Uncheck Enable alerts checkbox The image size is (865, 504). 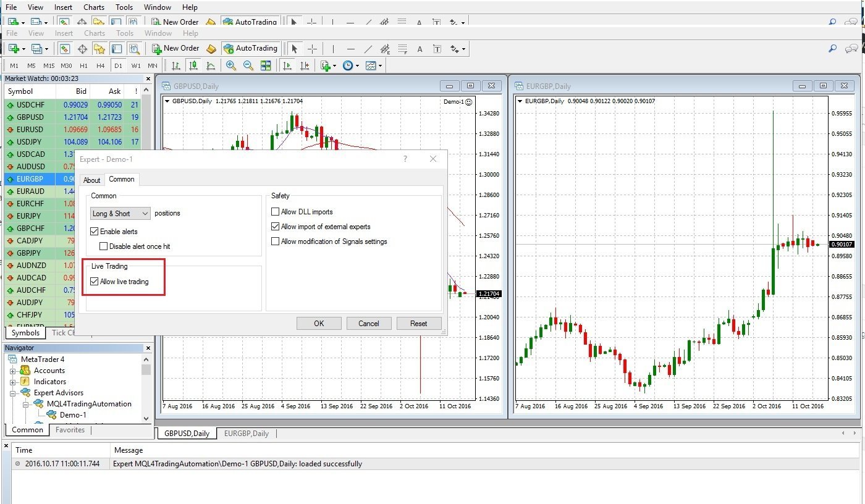tap(95, 232)
